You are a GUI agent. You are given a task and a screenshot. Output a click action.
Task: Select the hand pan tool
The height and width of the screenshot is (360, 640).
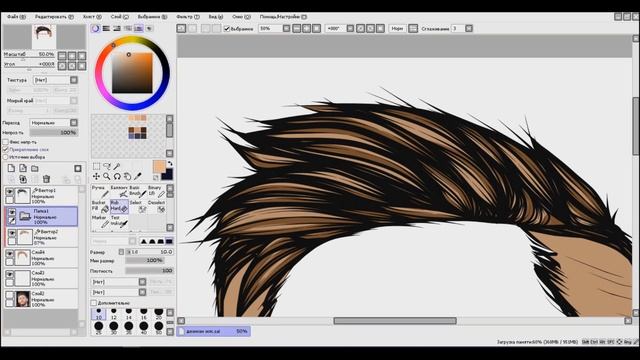coord(127,176)
